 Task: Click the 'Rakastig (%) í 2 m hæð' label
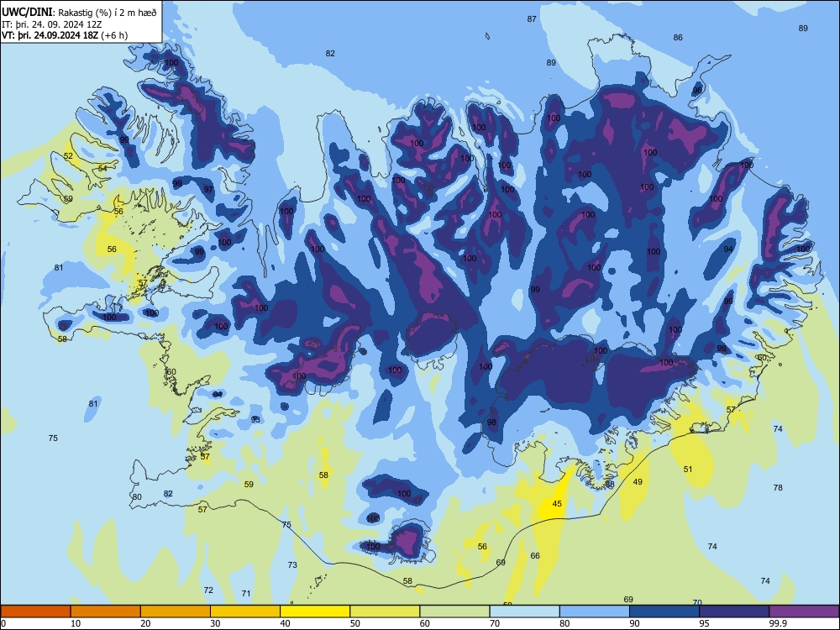point(108,13)
